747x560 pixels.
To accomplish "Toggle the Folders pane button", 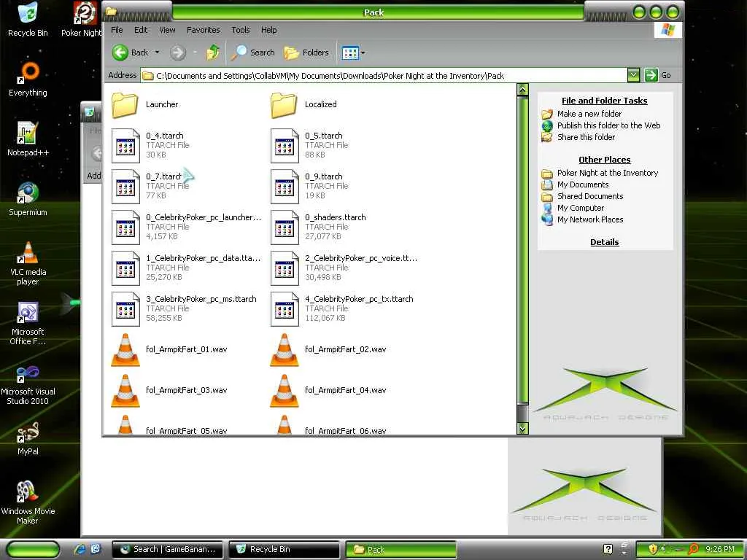I will click(306, 52).
